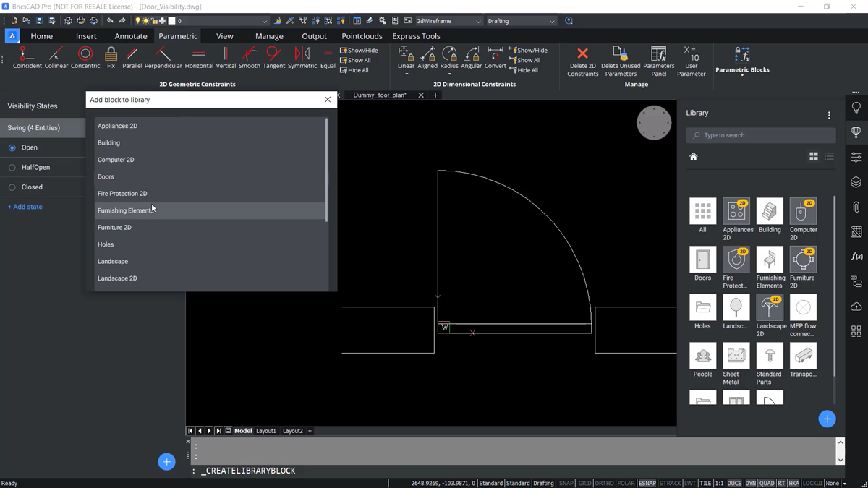
Task: Open the Attachments panel via paperclip icon
Action: tap(856, 208)
